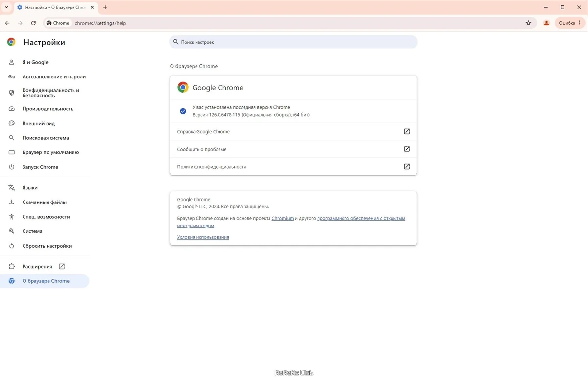Click the magnifier icon for Поисковая система
The height and width of the screenshot is (378, 588).
(x=12, y=138)
